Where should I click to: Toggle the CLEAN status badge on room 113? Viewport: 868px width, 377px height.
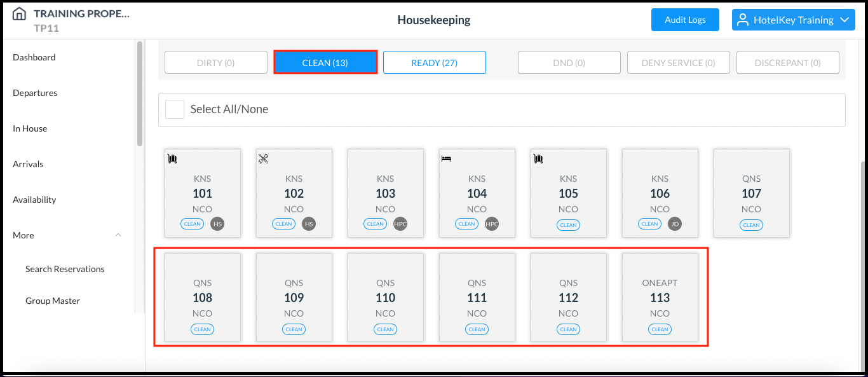[x=660, y=329]
